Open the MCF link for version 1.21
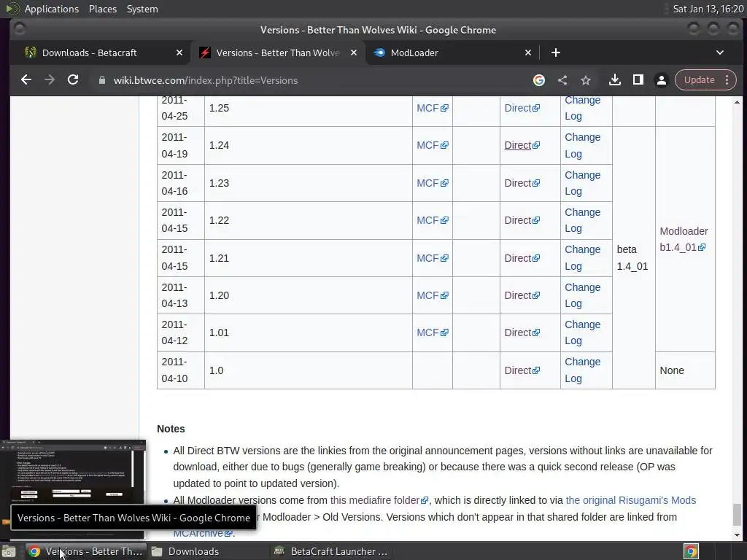This screenshot has width=747, height=560. coord(432,258)
